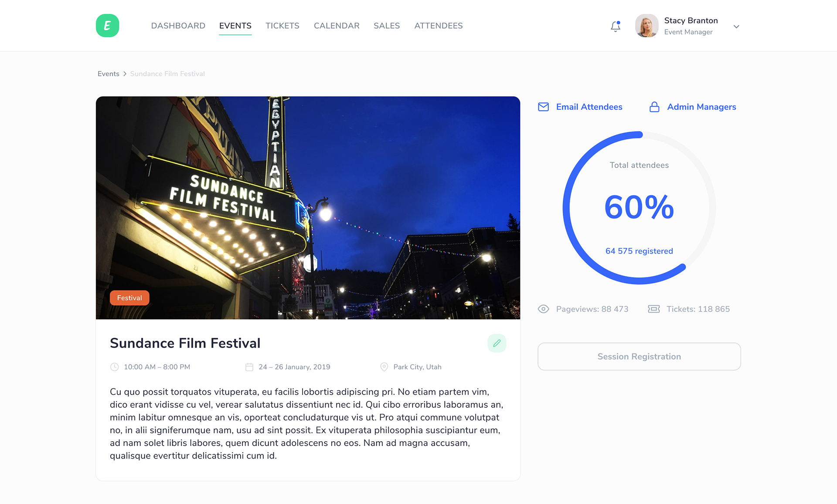Click the 'Pageviews: 88 473' text

tap(592, 309)
